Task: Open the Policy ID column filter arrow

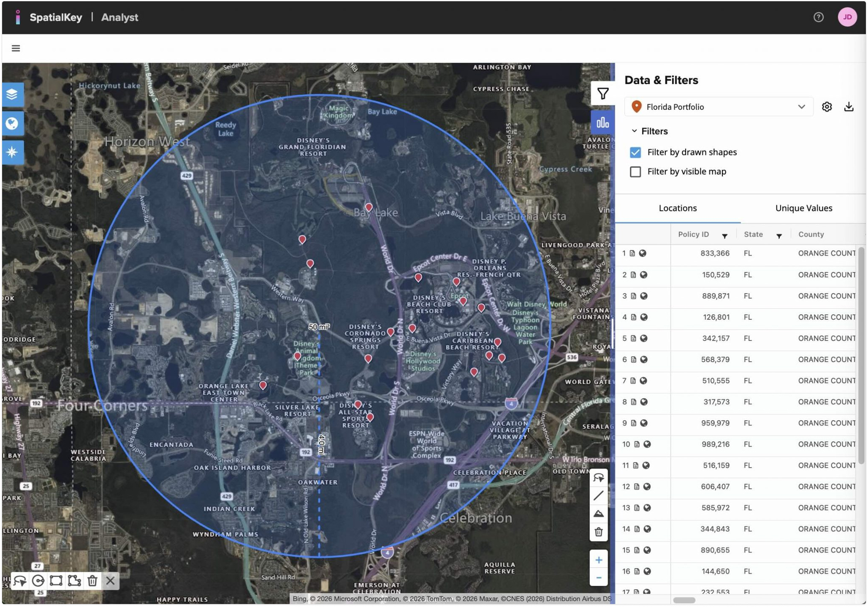Action: coord(724,236)
